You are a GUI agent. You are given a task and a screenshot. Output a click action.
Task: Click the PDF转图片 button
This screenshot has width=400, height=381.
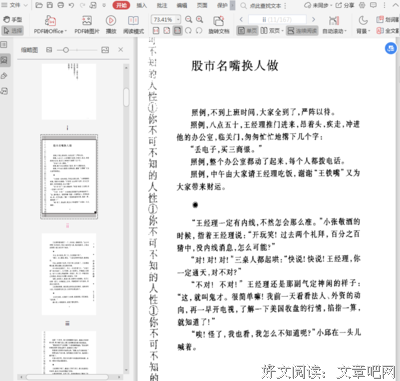click(87, 25)
